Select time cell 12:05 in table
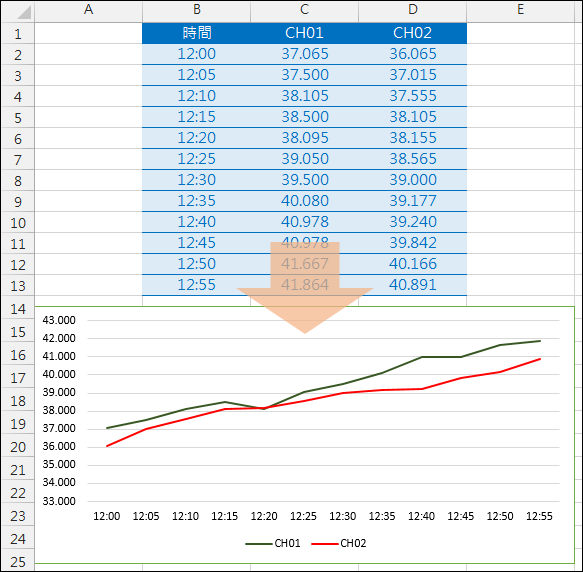This screenshot has height=572, width=583. pyautogui.click(x=196, y=75)
